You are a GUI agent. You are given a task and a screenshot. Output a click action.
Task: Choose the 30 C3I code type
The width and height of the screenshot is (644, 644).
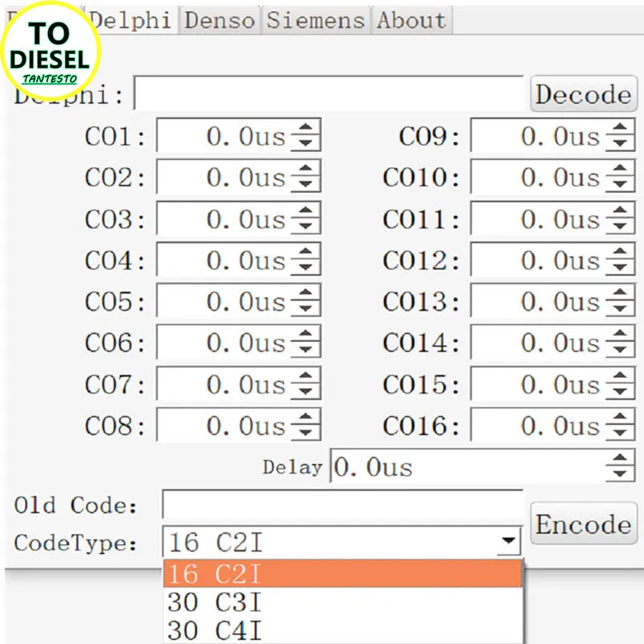[x=343, y=602]
